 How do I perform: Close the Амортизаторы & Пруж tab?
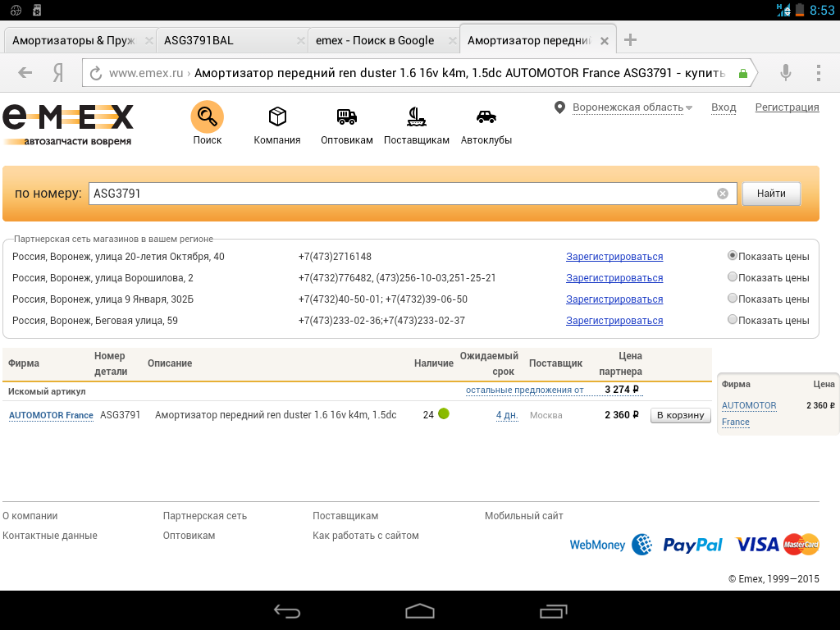(149, 41)
